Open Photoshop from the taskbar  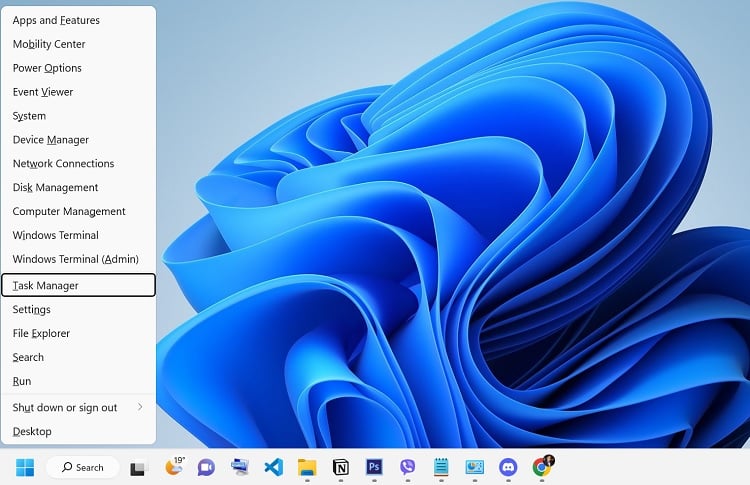click(x=374, y=467)
